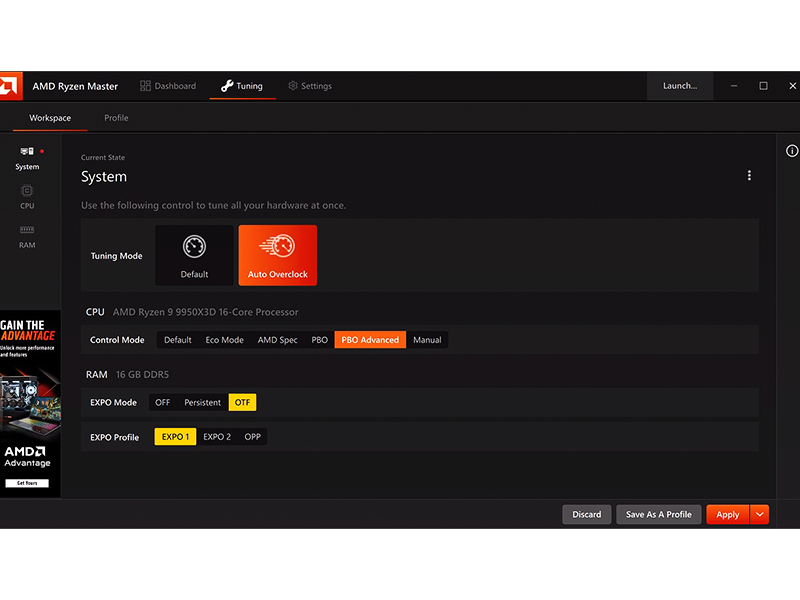Select EXPO 2 profile
The height and width of the screenshot is (600, 800).
pos(217,437)
